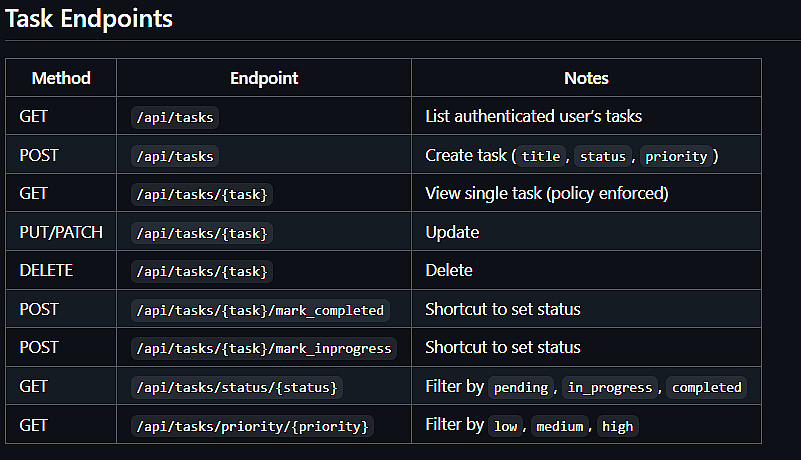Click the completed filter code tag
Viewport: 801px width, 460px height.
[x=706, y=387]
